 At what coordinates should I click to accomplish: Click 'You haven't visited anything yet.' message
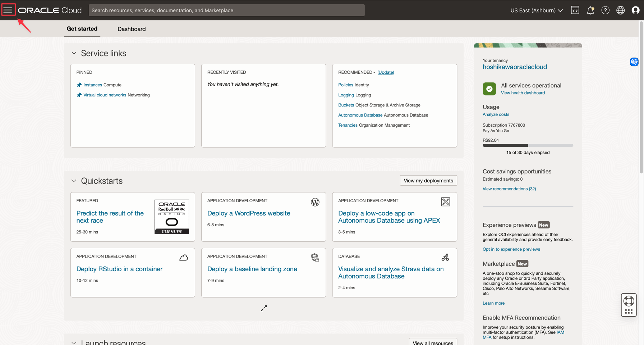coord(243,85)
